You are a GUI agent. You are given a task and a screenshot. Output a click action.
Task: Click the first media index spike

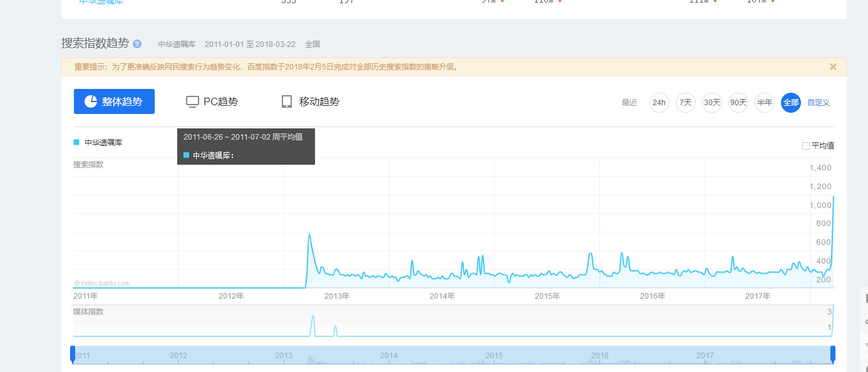click(x=313, y=326)
